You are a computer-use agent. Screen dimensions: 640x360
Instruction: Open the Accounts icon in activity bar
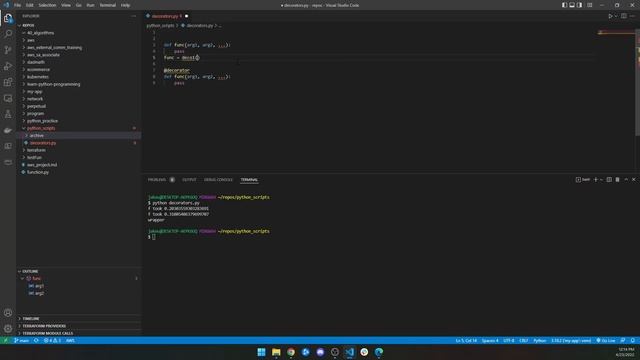(x=8, y=313)
